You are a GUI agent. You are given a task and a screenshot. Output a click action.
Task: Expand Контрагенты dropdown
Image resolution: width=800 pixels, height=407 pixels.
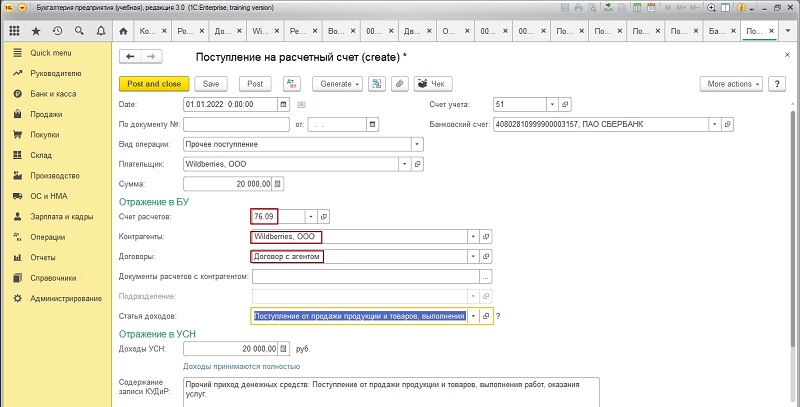(x=473, y=237)
